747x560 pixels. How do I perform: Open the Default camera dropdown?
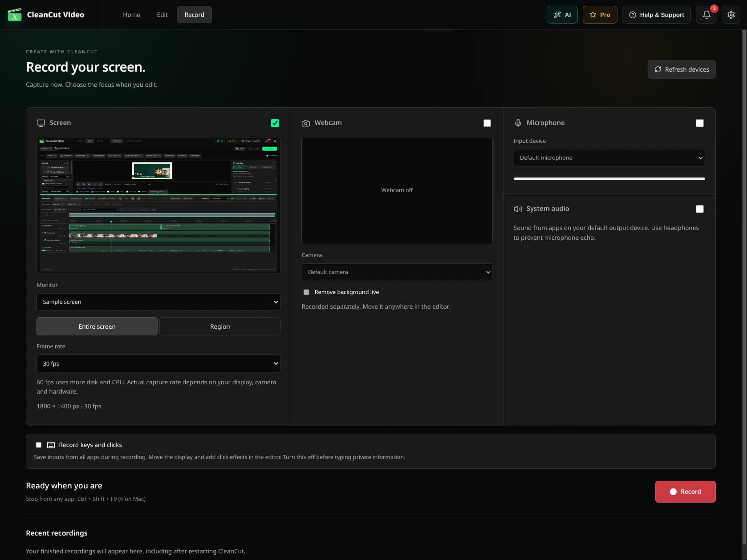coord(397,272)
